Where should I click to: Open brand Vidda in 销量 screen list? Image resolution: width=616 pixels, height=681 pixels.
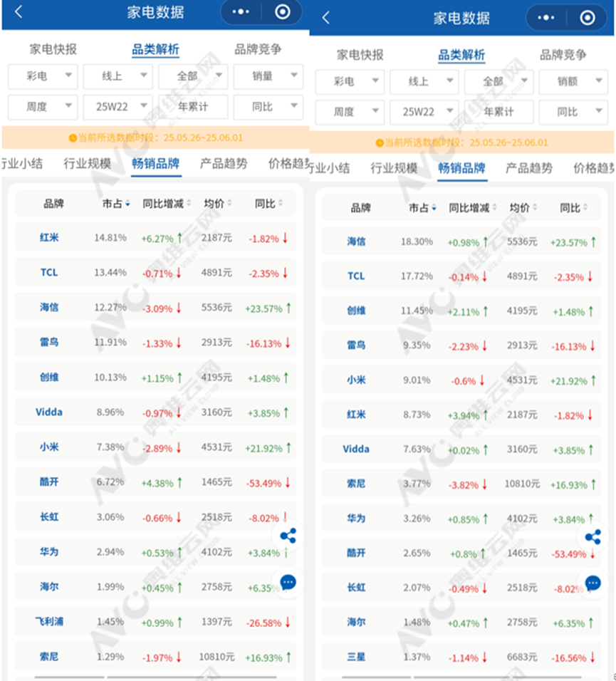point(49,412)
